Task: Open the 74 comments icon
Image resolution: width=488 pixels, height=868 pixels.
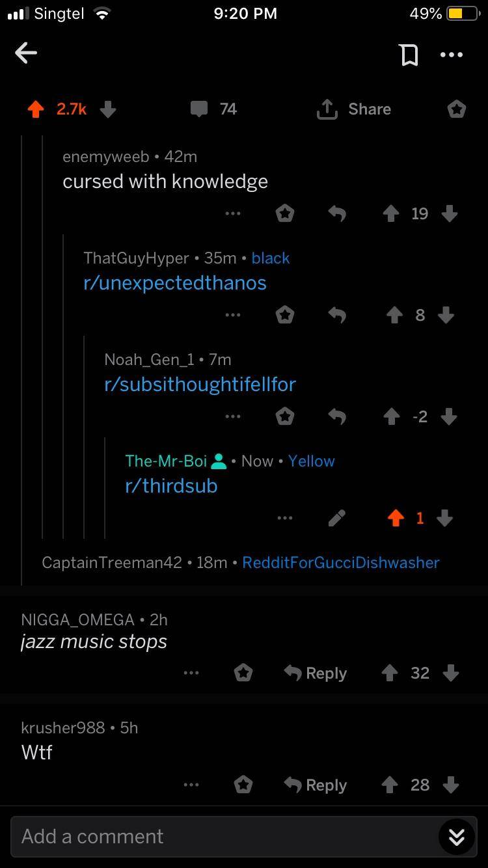Action: click(199, 109)
